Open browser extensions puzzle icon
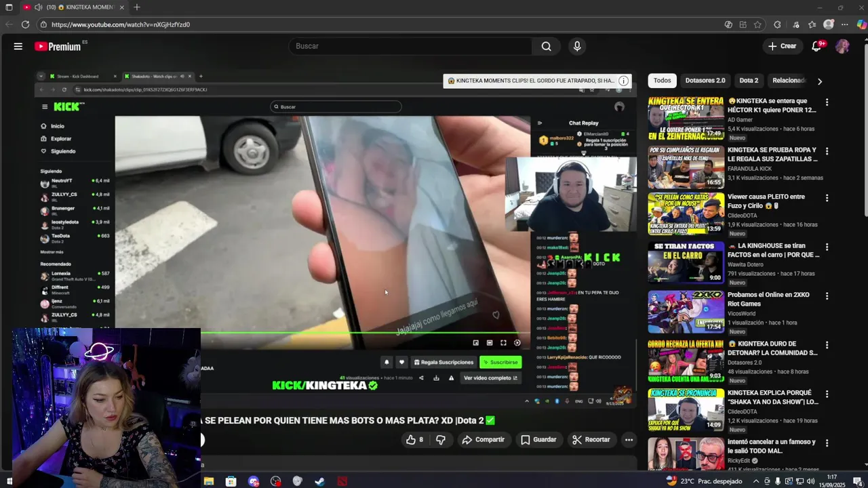 tap(777, 24)
